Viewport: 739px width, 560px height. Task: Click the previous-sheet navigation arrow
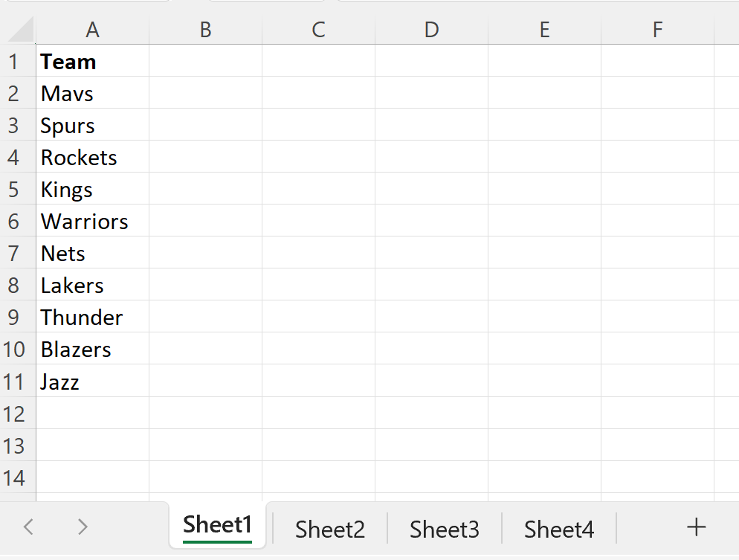click(28, 527)
